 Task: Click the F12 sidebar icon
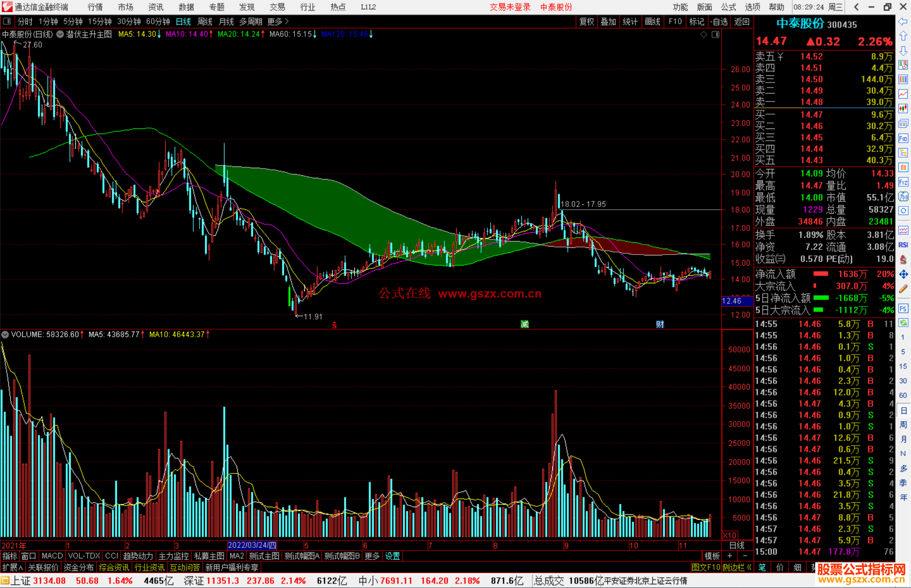903,182
